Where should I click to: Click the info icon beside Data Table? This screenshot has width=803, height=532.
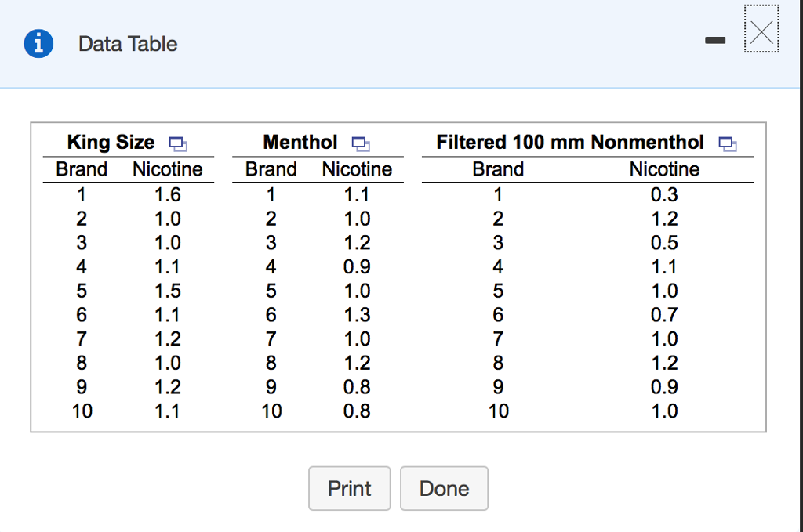(x=38, y=44)
